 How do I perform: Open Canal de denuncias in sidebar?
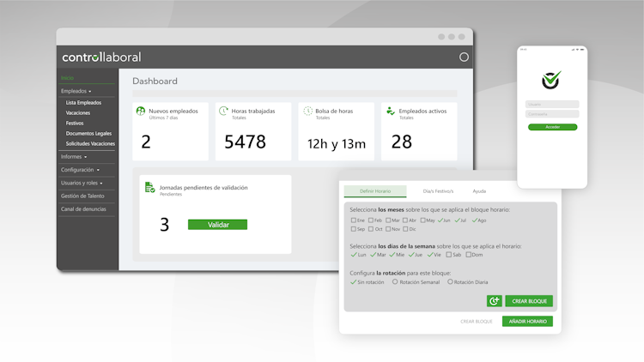click(83, 209)
